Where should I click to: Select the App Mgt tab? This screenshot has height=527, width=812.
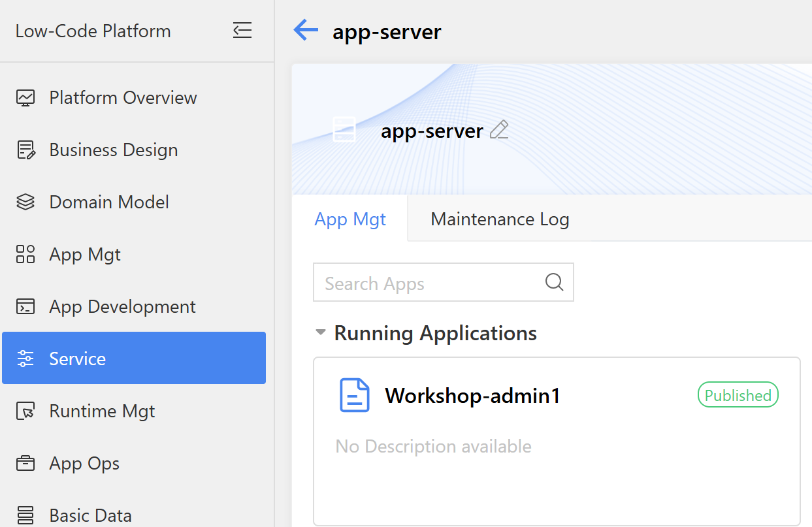coord(350,219)
